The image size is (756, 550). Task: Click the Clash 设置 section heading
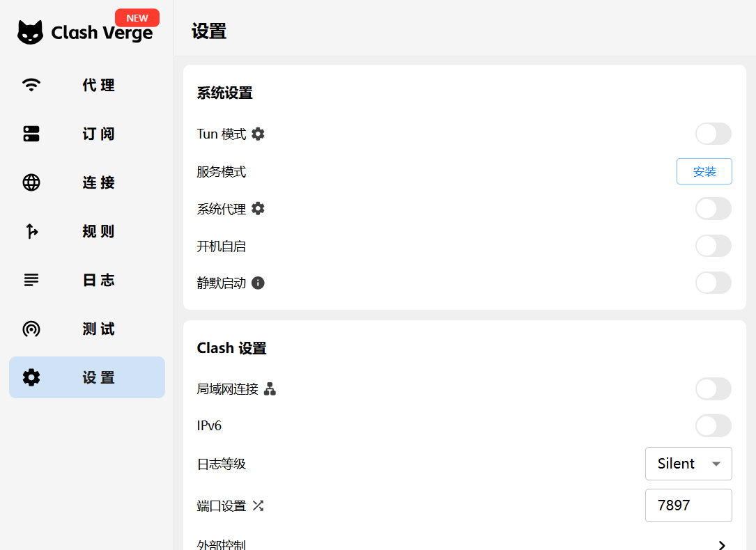click(x=231, y=347)
